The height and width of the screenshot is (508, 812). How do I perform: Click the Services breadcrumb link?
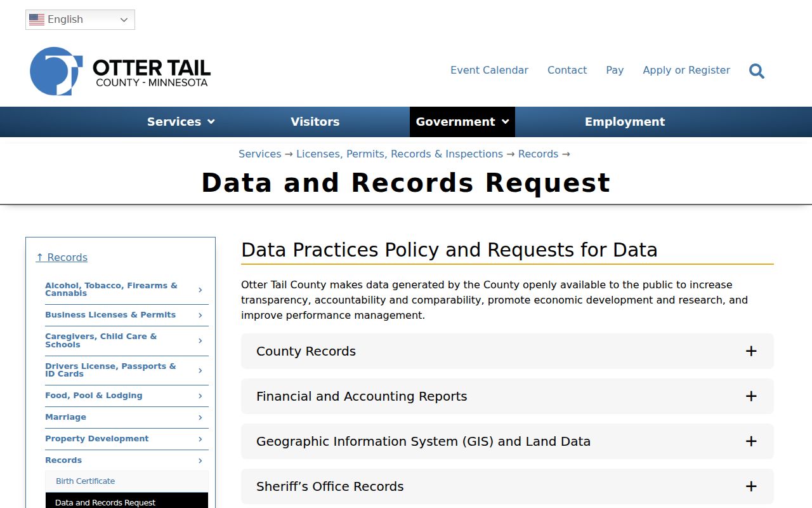pos(259,154)
